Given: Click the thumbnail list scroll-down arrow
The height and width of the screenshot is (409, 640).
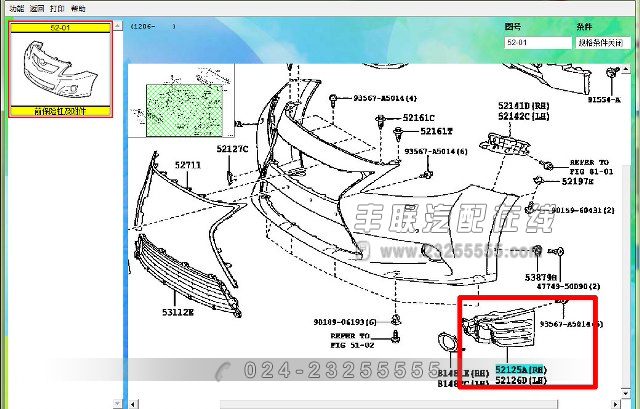Looking at the screenshot, I should point(117,403).
